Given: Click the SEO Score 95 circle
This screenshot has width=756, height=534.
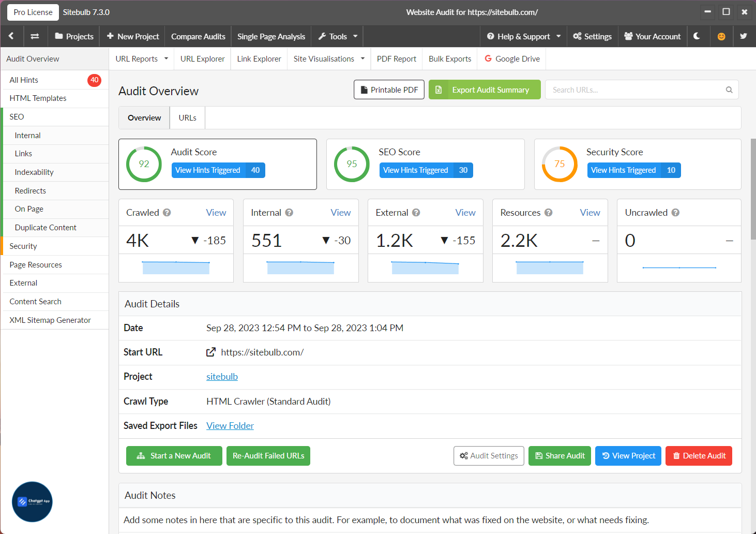Looking at the screenshot, I should (x=352, y=164).
